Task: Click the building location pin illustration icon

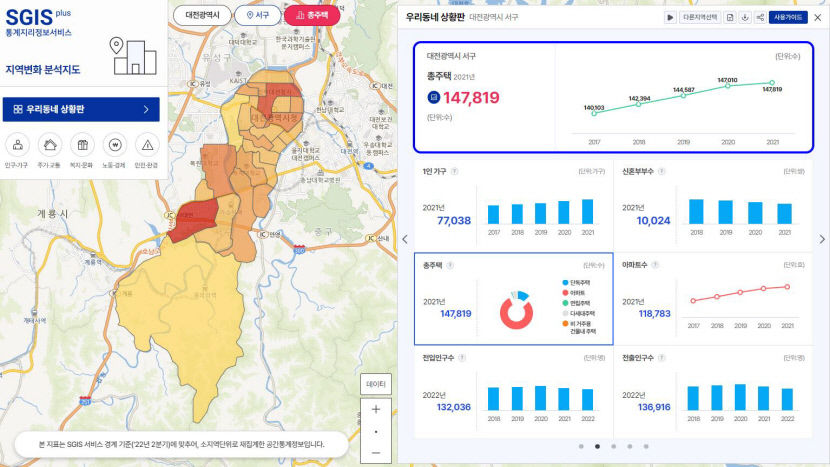Action: pyautogui.click(x=133, y=56)
